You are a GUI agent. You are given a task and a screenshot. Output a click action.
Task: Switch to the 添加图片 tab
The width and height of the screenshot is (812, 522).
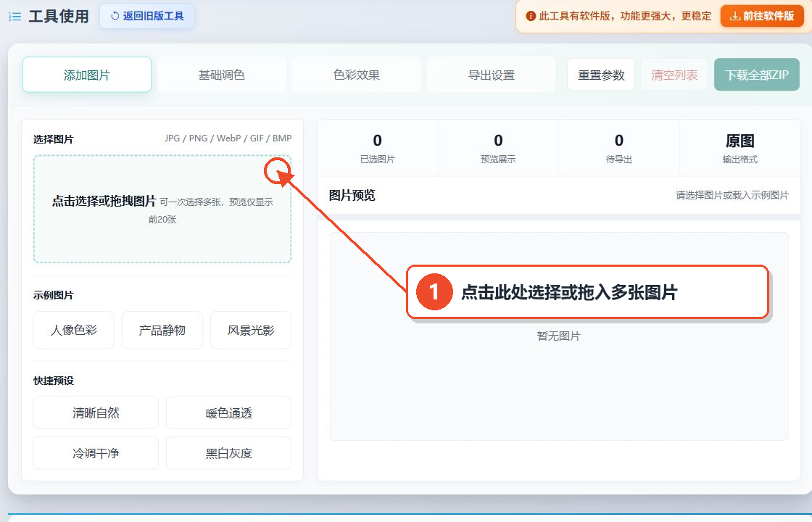[x=87, y=75]
